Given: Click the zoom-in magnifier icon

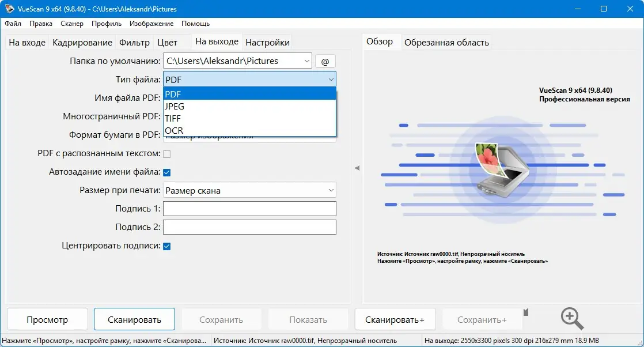Looking at the screenshot, I should [572, 318].
